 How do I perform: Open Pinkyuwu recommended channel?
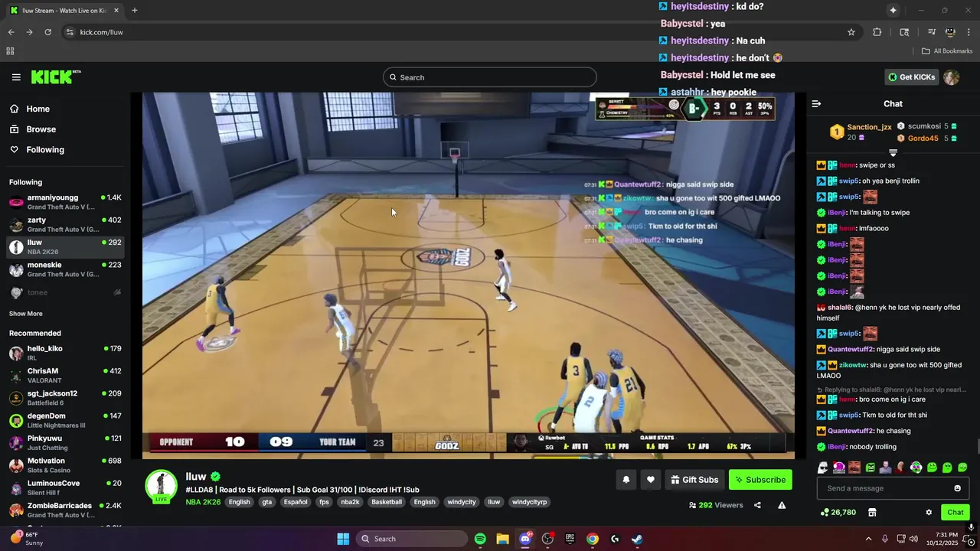tap(65, 442)
